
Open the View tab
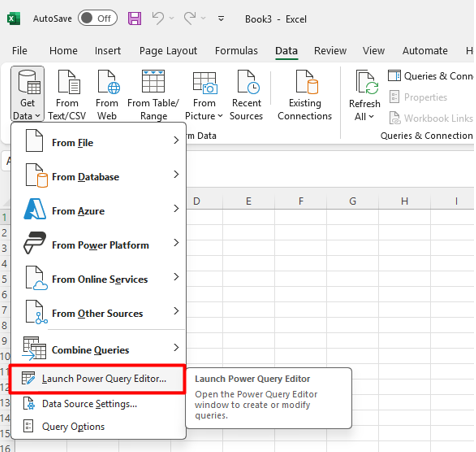[x=374, y=50]
